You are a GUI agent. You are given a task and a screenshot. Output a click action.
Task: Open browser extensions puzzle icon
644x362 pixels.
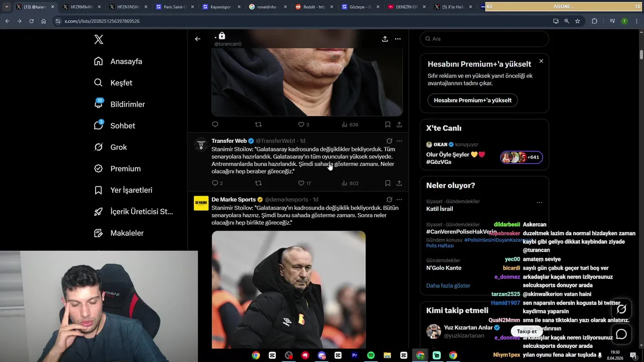[594, 21]
